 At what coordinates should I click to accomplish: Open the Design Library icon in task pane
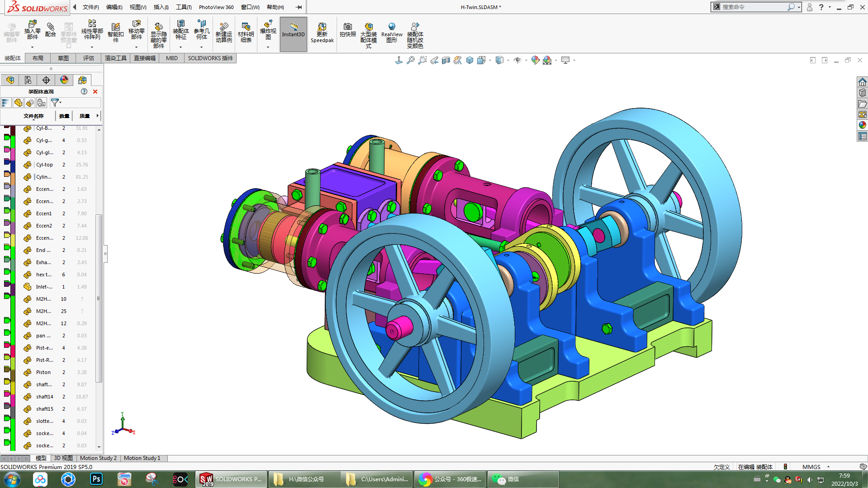(863, 93)
